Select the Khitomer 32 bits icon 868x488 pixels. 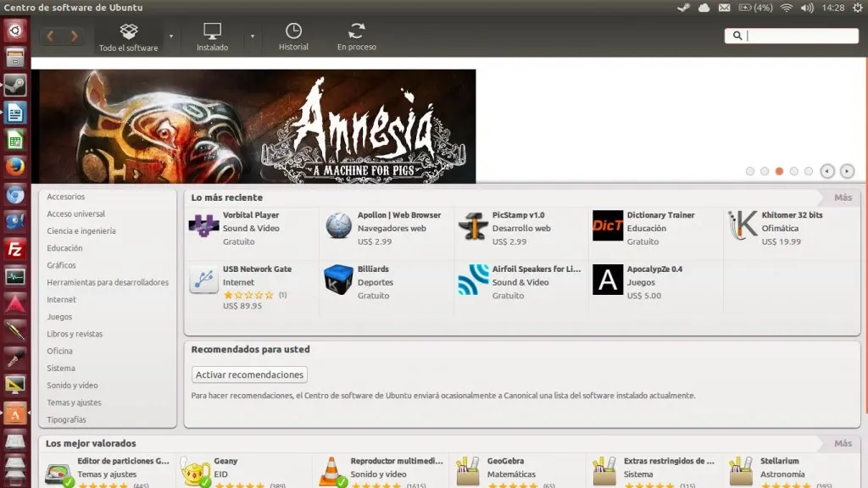[x=743, y=225]
